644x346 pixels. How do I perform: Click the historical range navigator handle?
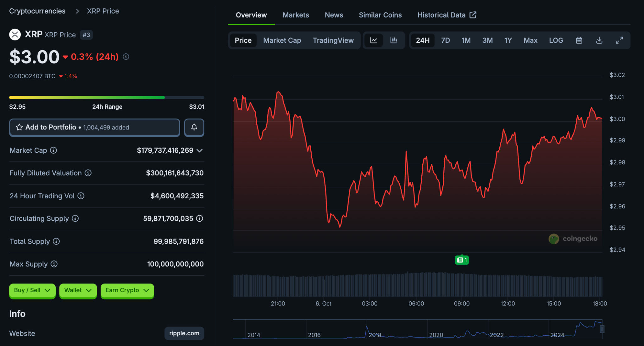602,329
